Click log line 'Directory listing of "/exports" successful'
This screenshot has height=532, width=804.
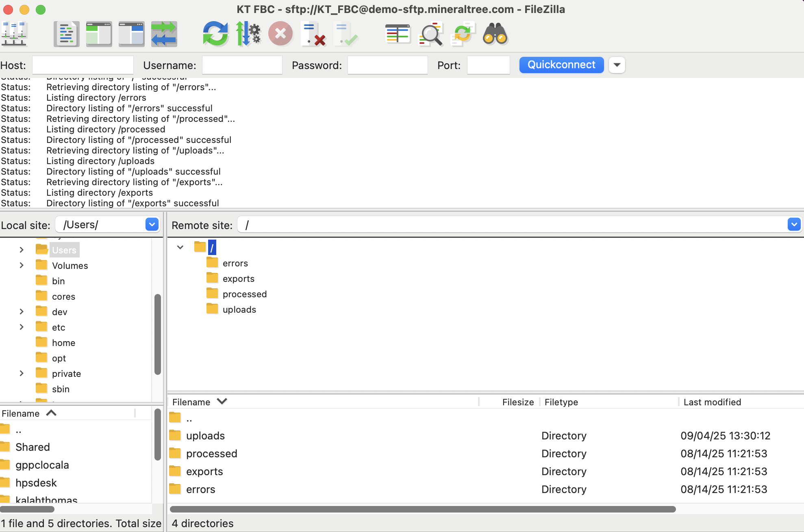(x=133, y=203)
